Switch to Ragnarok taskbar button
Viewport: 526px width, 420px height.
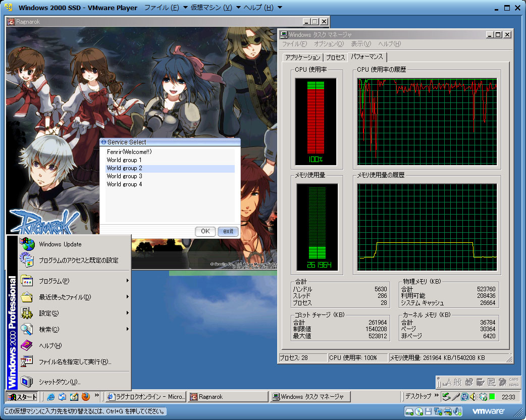point(228,397)
